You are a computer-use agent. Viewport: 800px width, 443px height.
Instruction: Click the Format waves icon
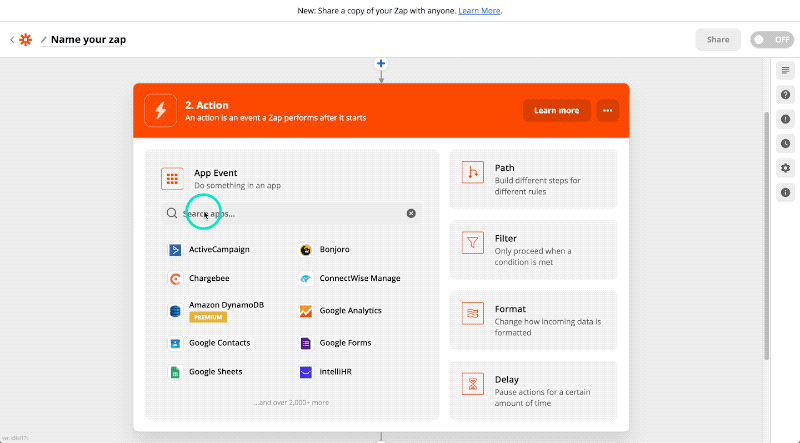[472, 313]
